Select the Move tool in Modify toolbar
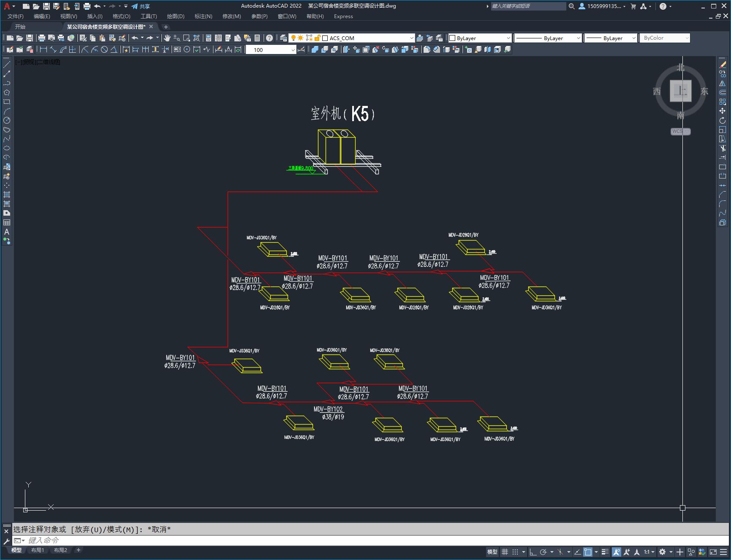Image resolution: width=731 pixels, height=560 pixels. 723,111
